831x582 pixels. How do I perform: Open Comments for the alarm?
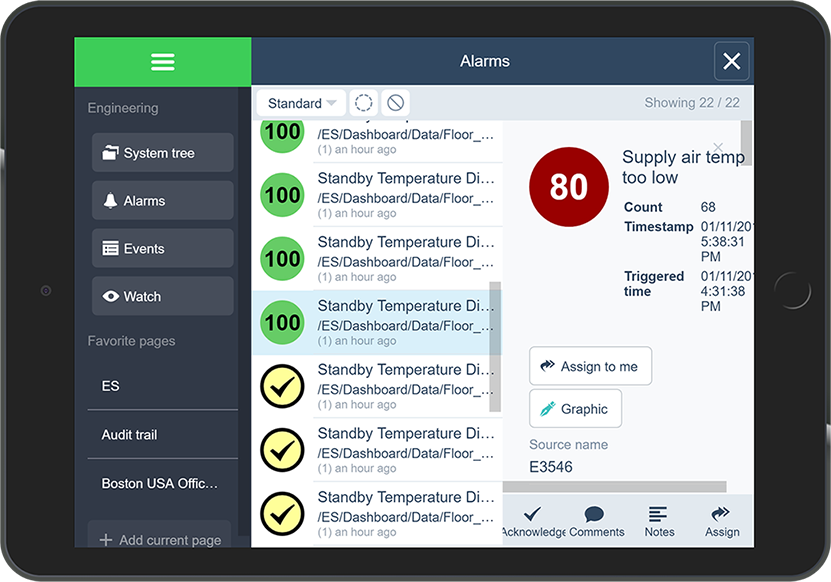point(597,522)
